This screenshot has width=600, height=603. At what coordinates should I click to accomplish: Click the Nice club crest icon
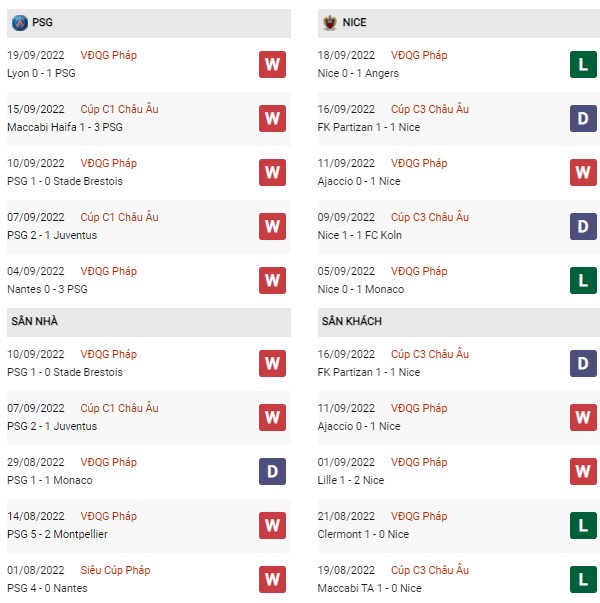330,23
